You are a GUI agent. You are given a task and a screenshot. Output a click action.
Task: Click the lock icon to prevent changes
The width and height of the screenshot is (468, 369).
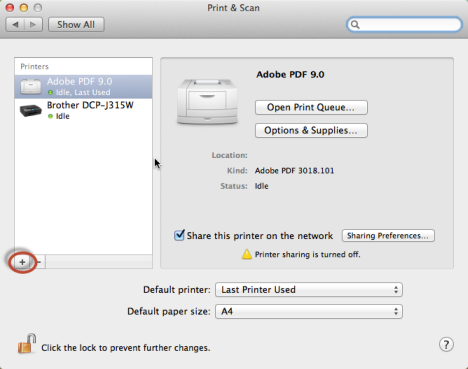click(27, 343)
